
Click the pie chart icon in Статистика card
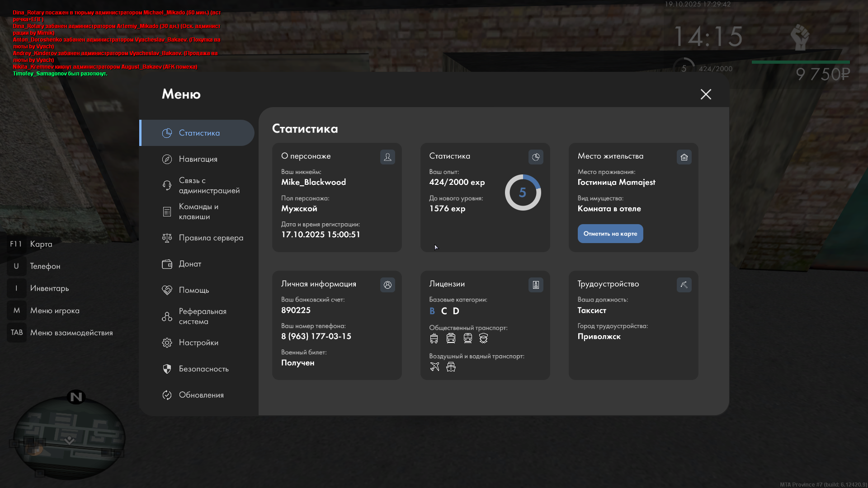536,157
